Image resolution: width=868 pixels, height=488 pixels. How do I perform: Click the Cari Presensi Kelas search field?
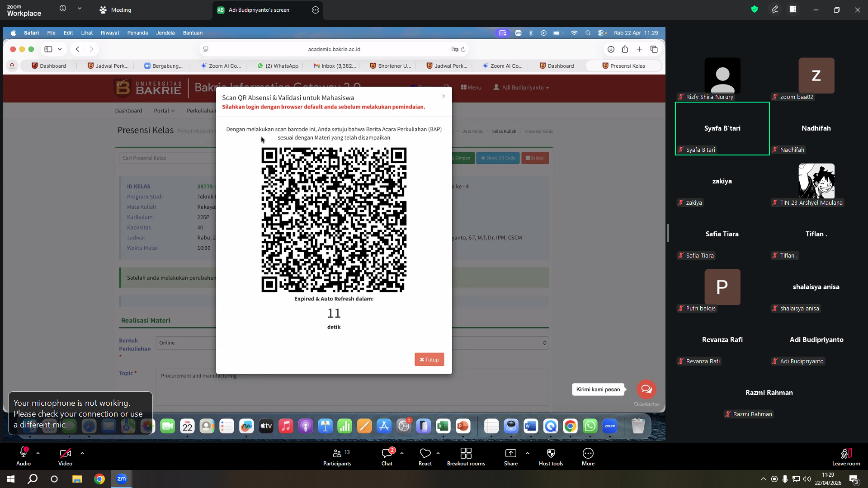167,158
